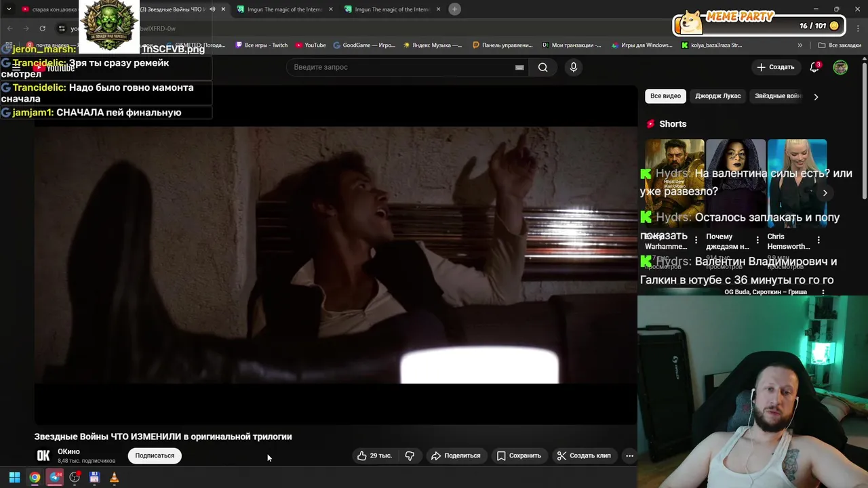Save the video with Сохранить
Image resolution: width=868 pixels, height=488 pixels.
click(519, 455)
